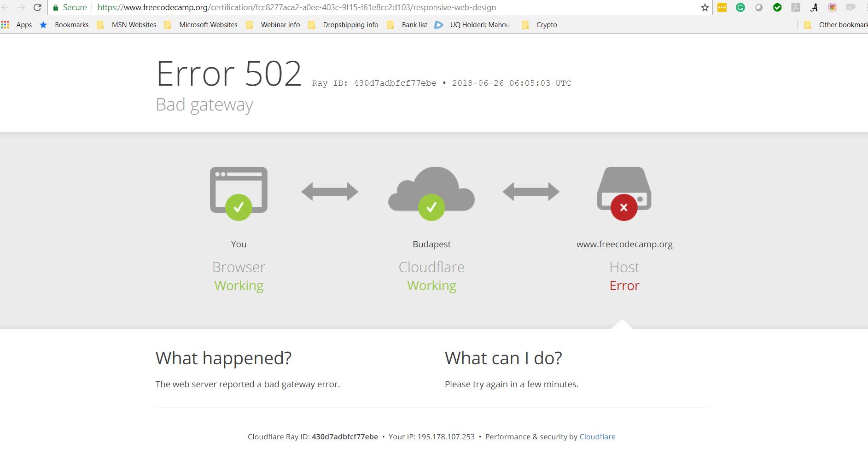Open the Crypto bookmarks folder
868x449 pixels.
click(547, 24)
